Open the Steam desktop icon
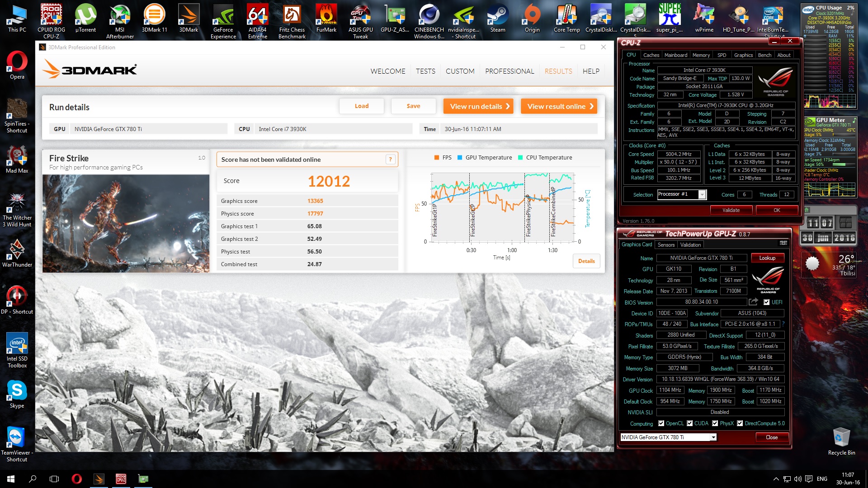868x488 pixels. point(497,14)
